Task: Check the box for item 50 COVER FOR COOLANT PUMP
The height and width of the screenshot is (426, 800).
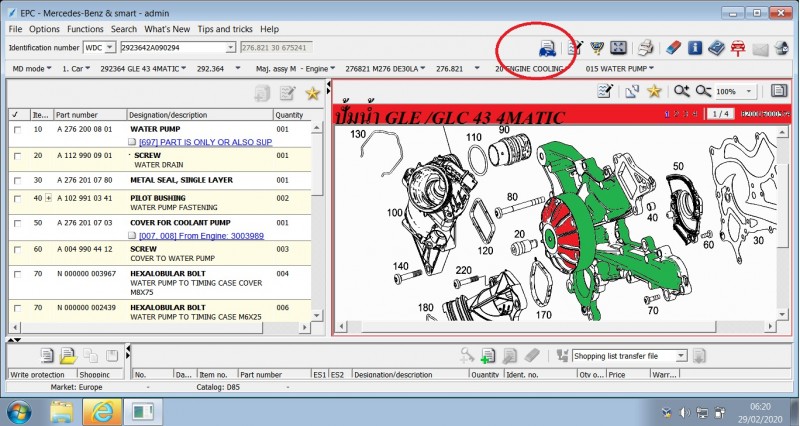Action: 17,223
